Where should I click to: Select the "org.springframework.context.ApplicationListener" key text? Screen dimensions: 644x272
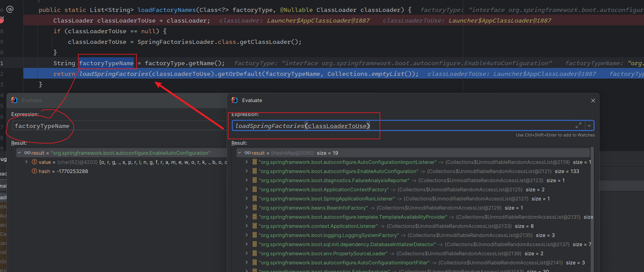(x=318, y=226)
